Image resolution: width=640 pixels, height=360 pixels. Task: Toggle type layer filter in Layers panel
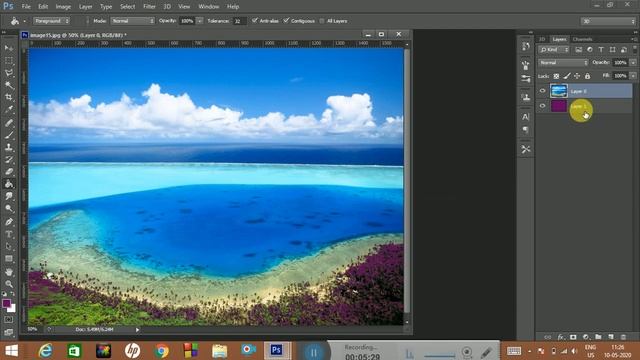(601, 49)
